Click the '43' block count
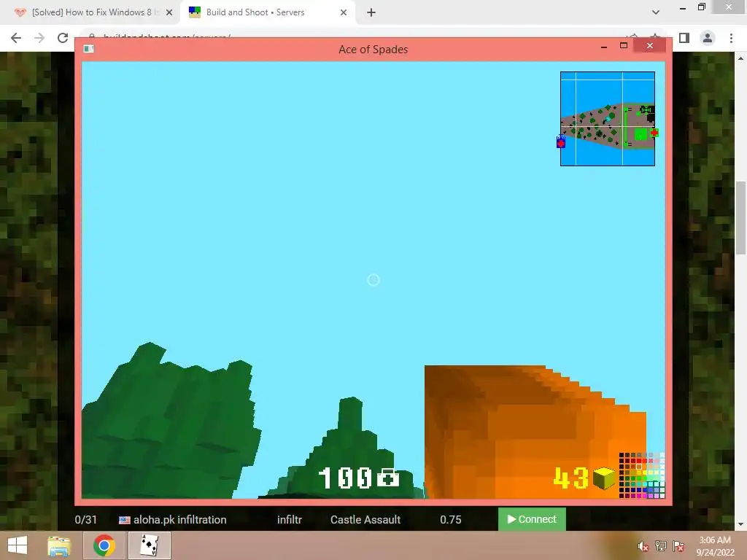This screenshot has width=747, height=560. (570, 478)
